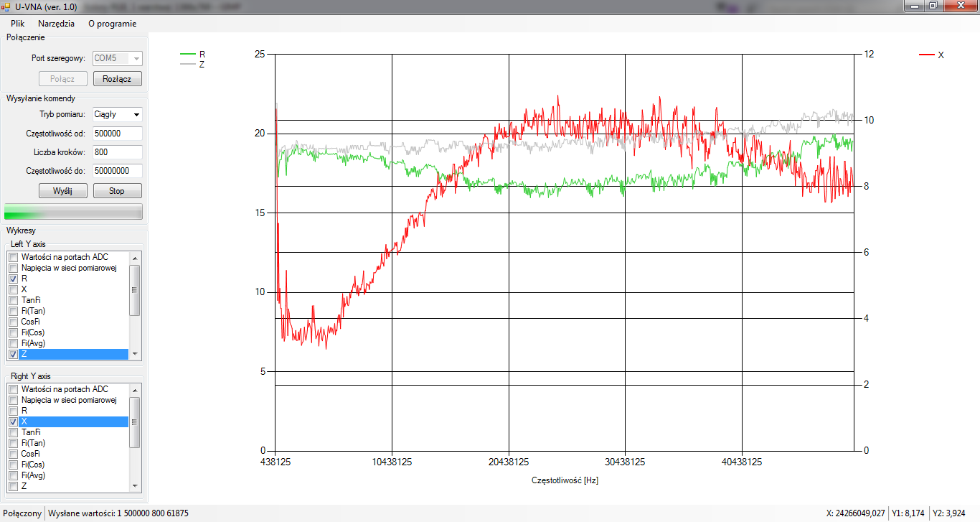Click the Liczba kroków input field
This screenshot has width=980, height=522.
coord(118,152)
